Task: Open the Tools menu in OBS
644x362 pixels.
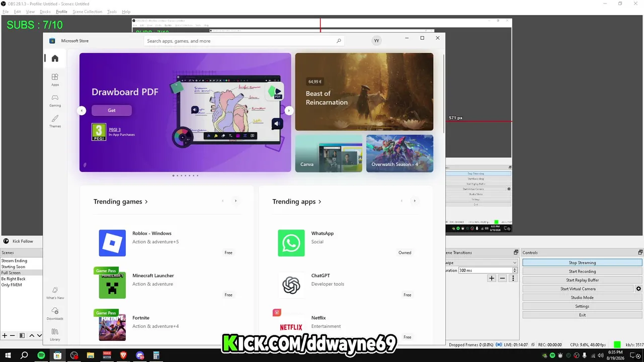Action: point(112,12)
